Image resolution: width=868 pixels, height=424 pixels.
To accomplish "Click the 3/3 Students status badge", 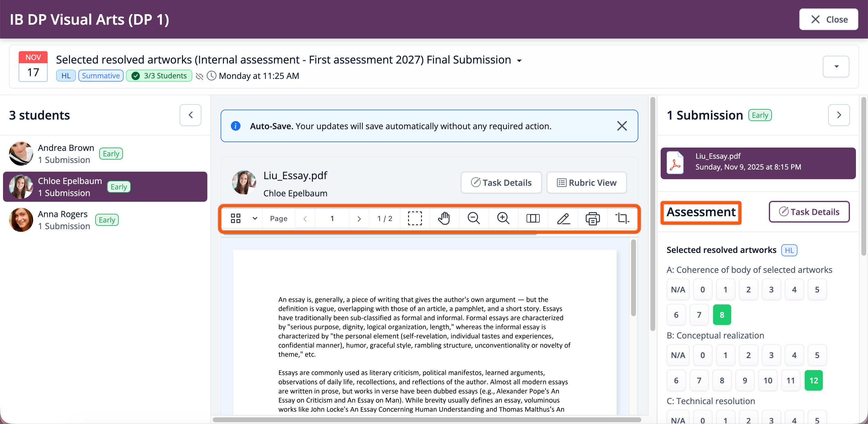I will pyautogui.click(x=159, y=76).
